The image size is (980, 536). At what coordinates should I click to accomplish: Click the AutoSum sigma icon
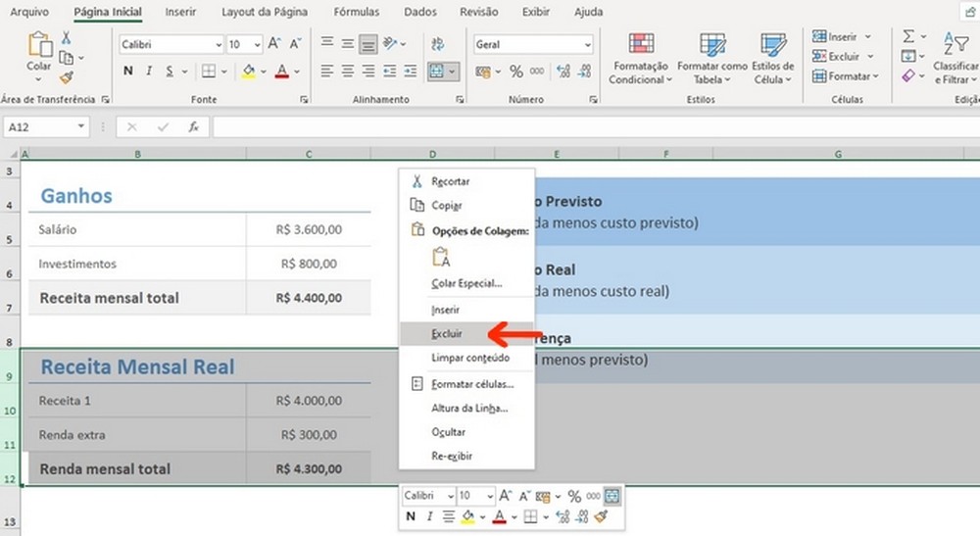908,36
